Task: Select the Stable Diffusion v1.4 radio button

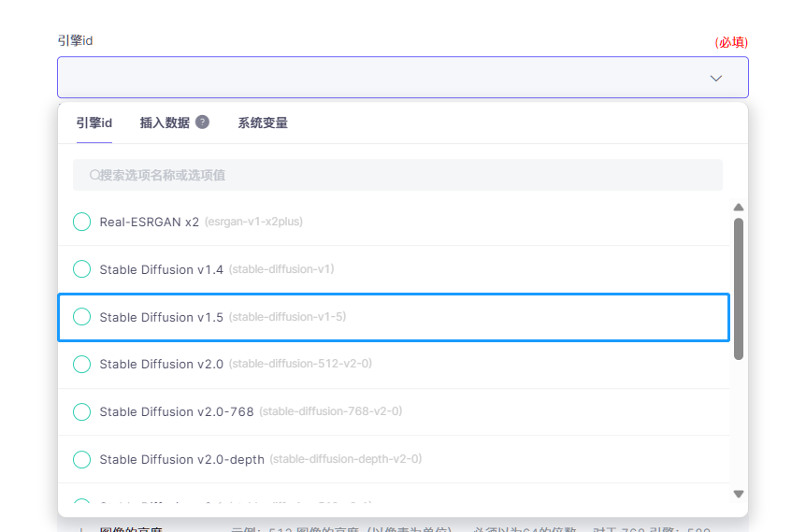Action: click(x=81, y=269)
